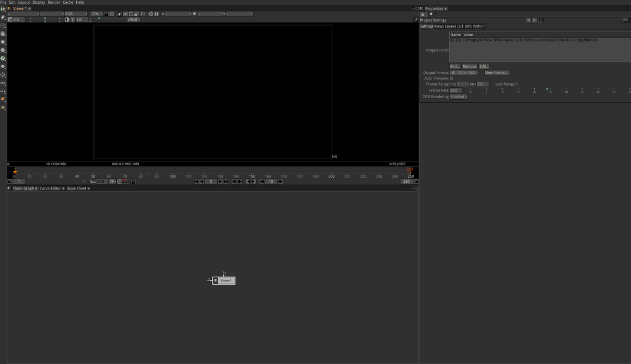Open the 72% zoom dropdown
This screenshot has height=364, width=631.
tap(96, 14)
